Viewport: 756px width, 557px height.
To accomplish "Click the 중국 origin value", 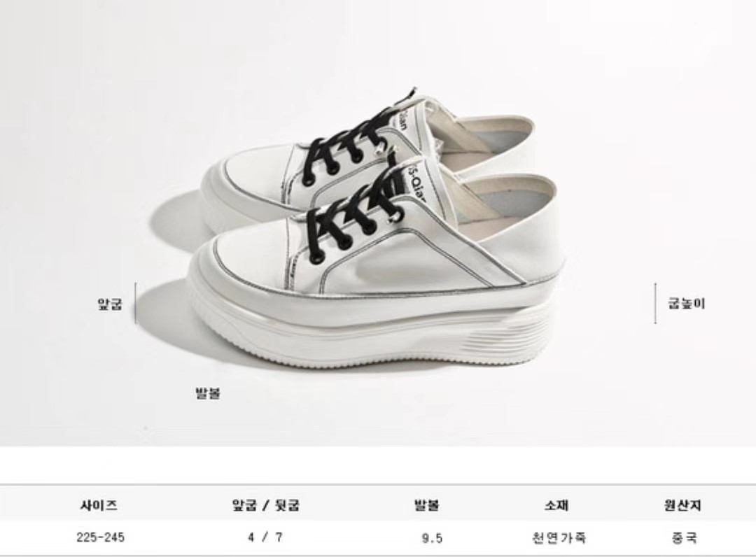I will click(x=685, y=537).
